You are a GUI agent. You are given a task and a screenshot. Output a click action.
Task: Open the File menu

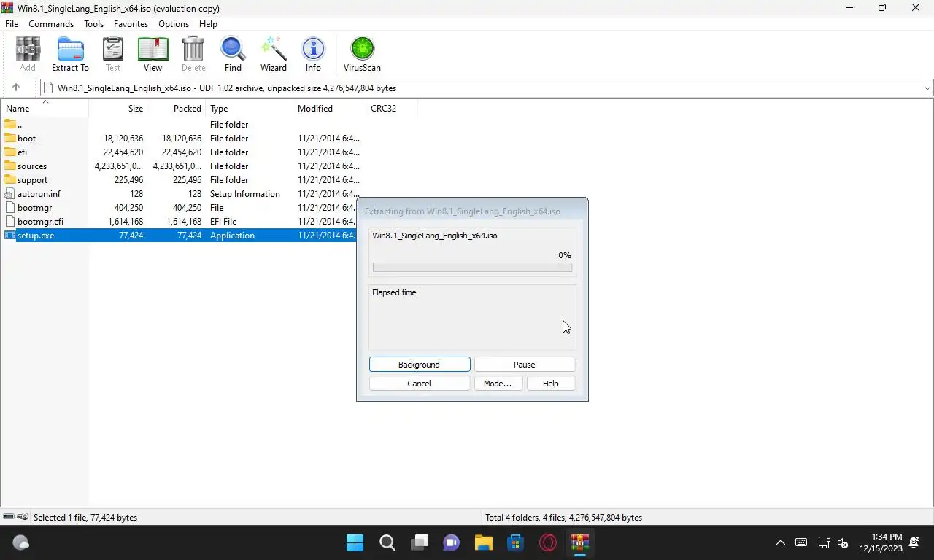(x=12, y=24)
